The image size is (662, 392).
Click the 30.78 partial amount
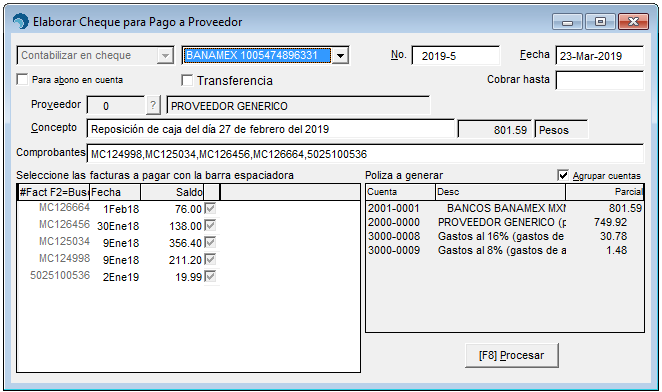click(613, 236)
